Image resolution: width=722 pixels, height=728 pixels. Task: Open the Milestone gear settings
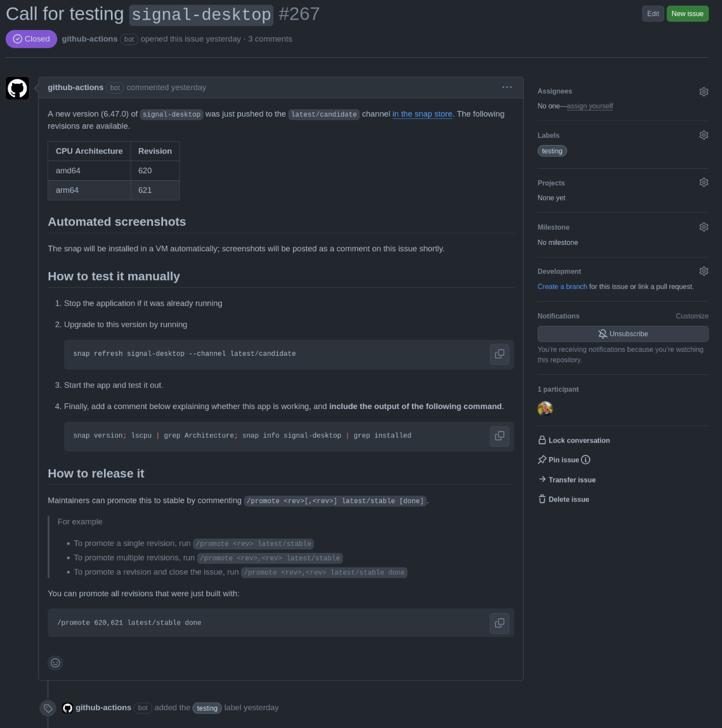tap(704, 227)
